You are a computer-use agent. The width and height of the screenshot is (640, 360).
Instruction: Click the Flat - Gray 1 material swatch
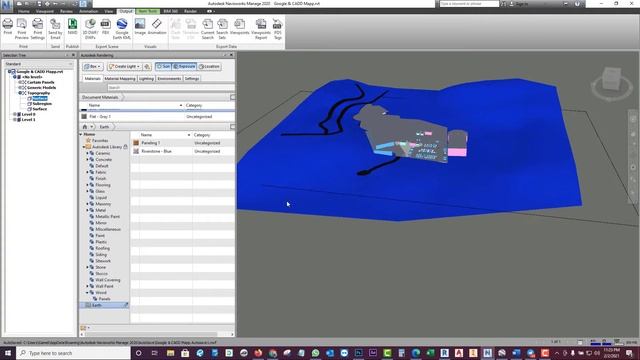[84, 117]
